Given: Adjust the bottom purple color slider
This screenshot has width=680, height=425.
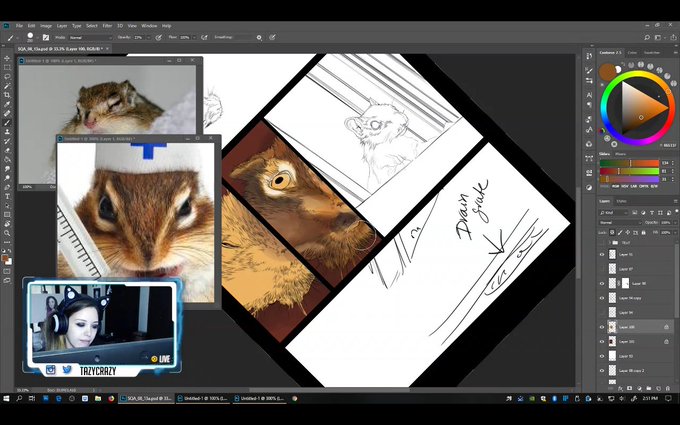Looking at the screenshot, I should [629, 179].
